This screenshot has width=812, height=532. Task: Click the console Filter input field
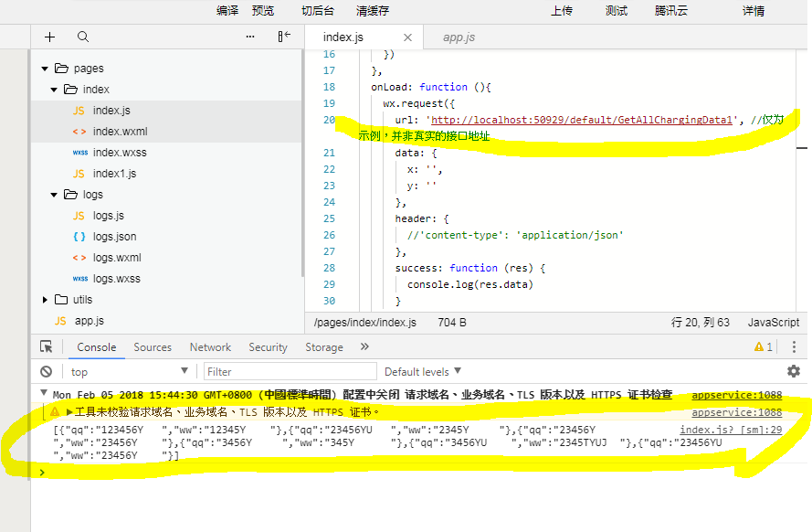290,372
